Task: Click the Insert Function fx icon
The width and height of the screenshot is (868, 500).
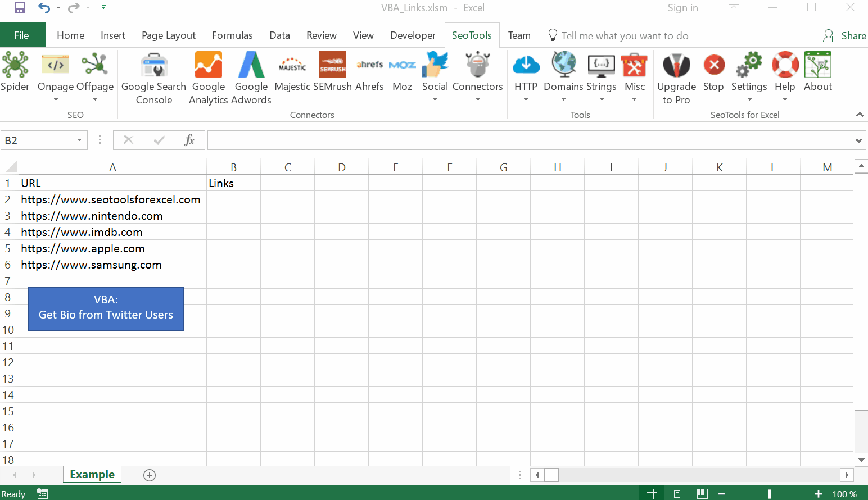Action: pos(189,140)
